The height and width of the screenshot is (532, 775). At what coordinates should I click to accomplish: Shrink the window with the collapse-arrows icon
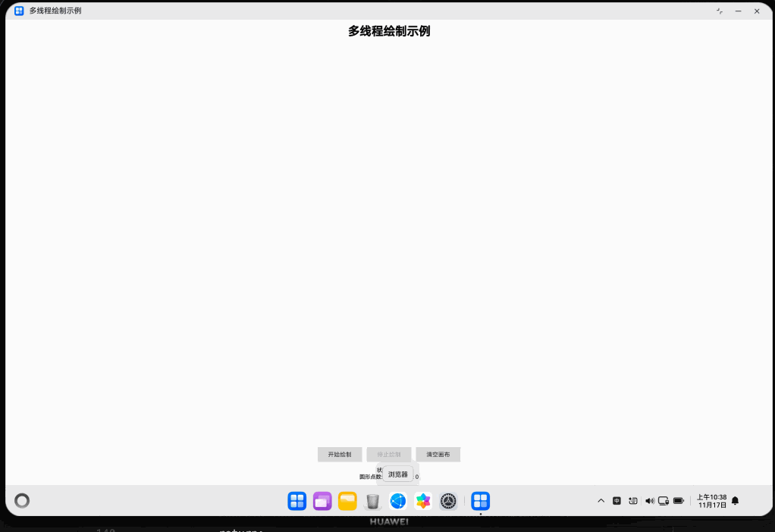(x=720, y=11)
